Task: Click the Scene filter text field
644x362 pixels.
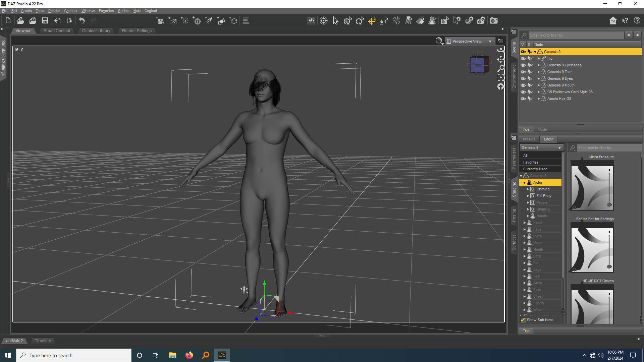Action: [576, 35]
